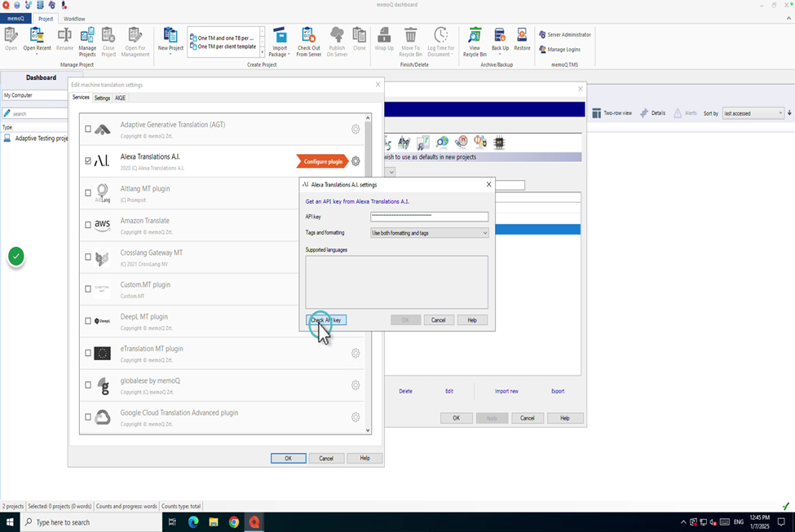Open settings gear for globalese by memoQ
The height and width of the screenshot is (532, 795).
pos(356,385)
